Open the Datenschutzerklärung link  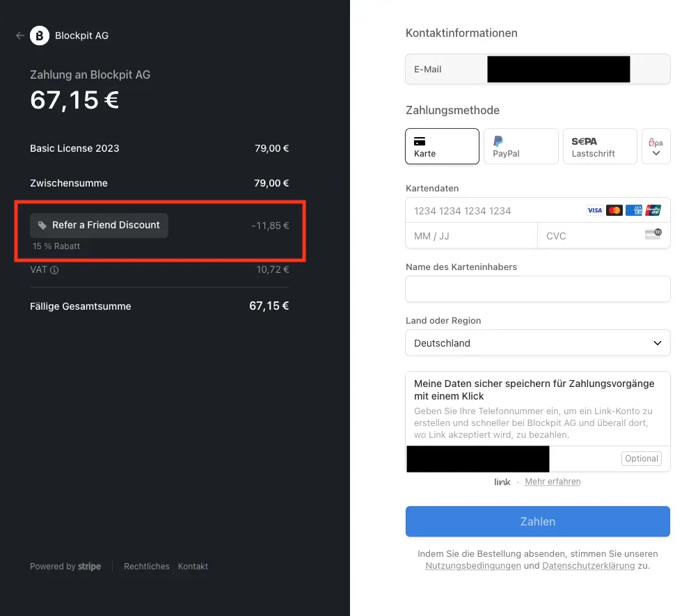point(579,566)
